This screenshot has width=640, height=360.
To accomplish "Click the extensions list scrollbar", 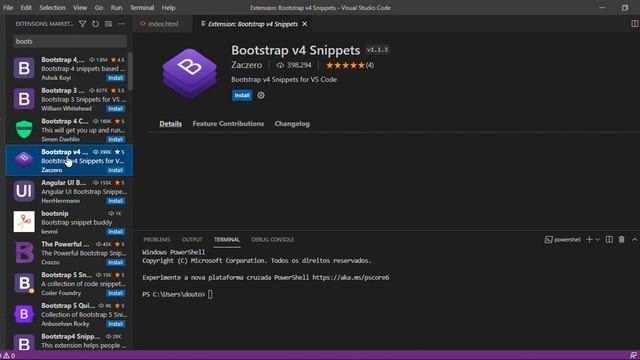I will pyautogui.click(x=130, y=71).
